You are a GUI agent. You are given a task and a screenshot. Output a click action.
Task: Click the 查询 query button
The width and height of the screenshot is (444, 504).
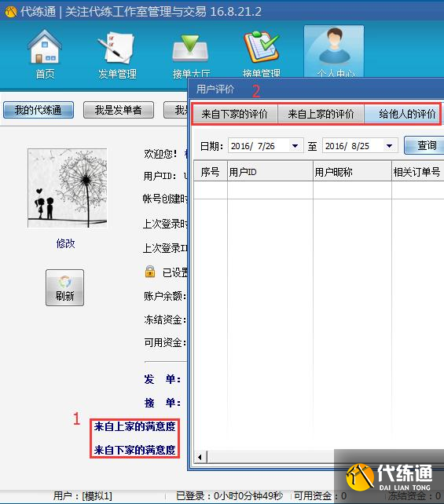tap(424, 145)
